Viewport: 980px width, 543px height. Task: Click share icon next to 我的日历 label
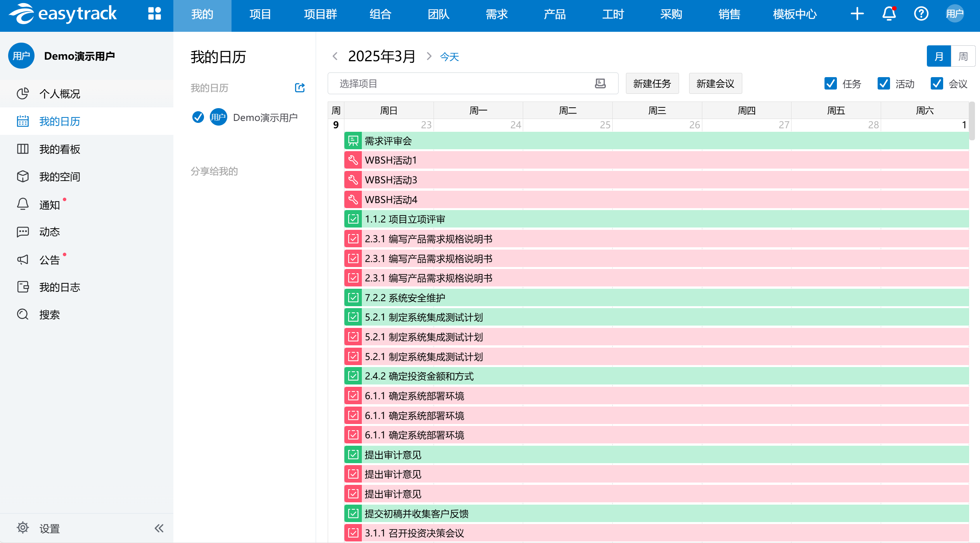pyautogui.click(x=300, y=88)
